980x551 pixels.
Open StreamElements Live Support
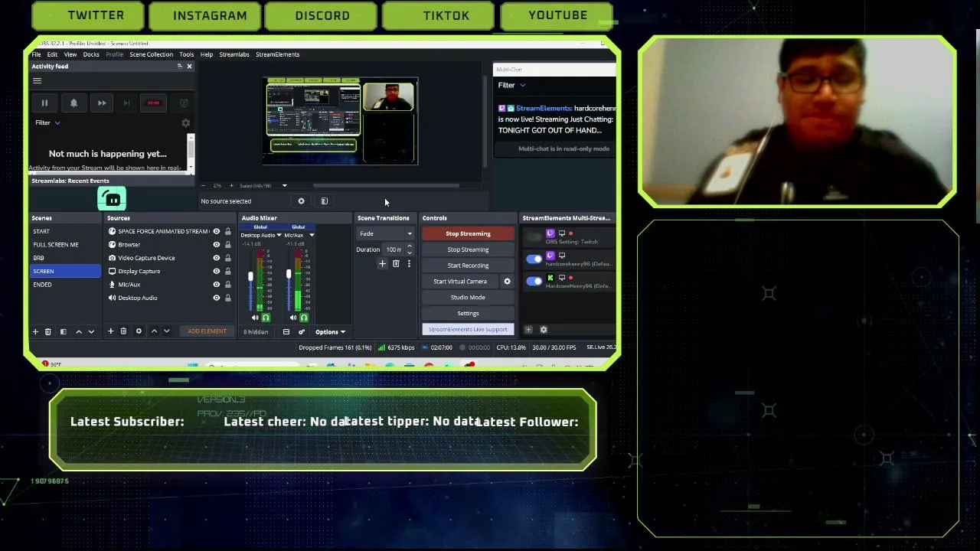[468, 330]
